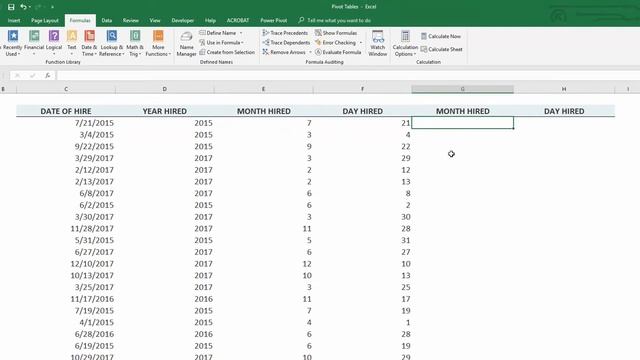Click Remove Arrows button

284,52
